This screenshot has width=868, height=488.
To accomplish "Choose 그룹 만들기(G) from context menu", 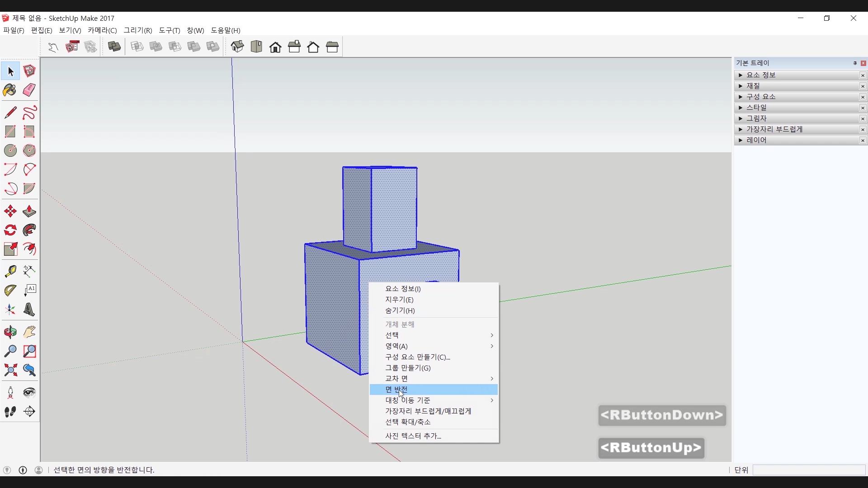I will 408,368.
